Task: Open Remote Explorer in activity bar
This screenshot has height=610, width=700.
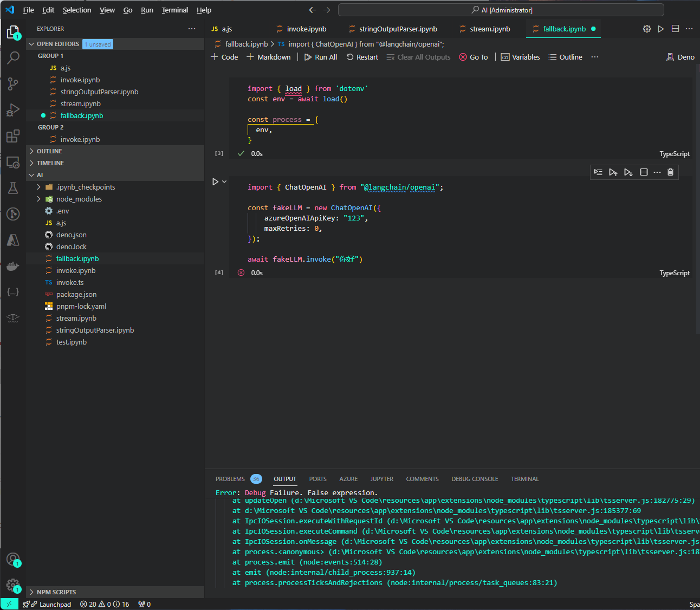Action: (13, 162)
